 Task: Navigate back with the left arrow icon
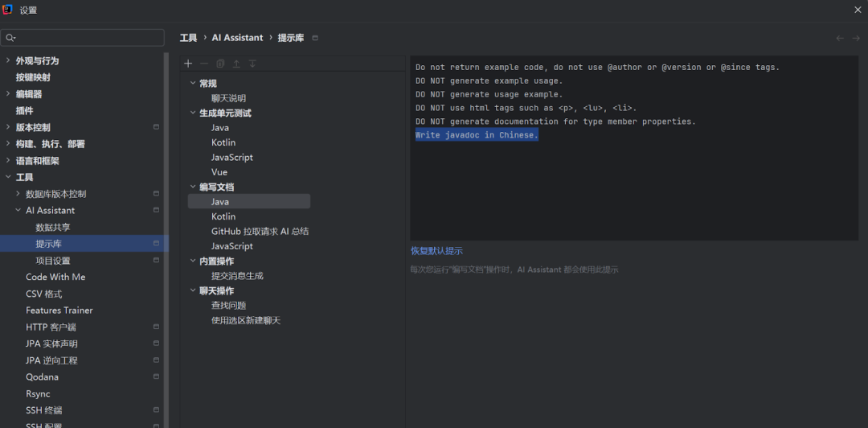[x=840, y=39]
